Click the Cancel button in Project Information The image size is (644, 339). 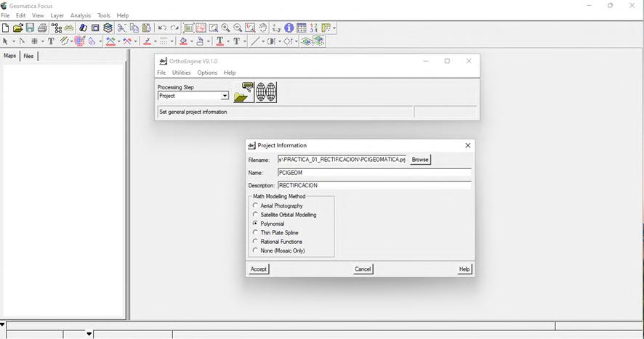363,269
